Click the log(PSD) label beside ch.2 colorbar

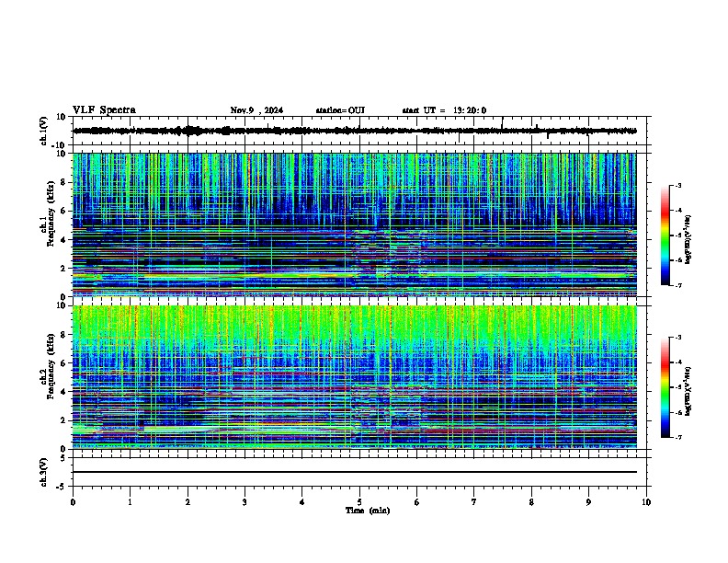[x=688, y=391]
